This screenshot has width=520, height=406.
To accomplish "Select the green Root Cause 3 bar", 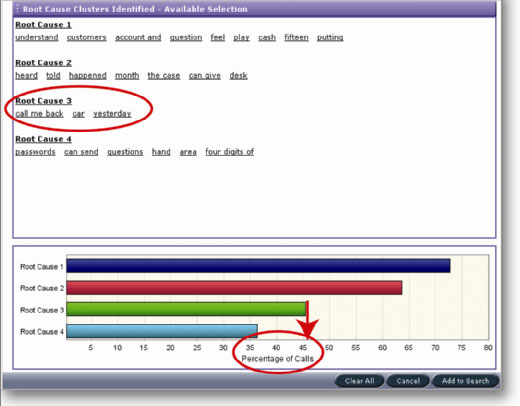I will click(186, 309).
